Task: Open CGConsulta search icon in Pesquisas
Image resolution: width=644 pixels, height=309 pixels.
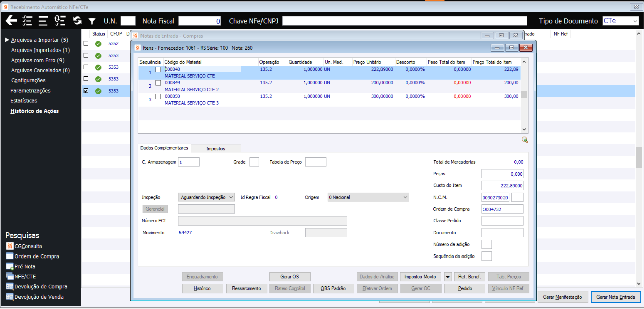Action: coord(10,246)
